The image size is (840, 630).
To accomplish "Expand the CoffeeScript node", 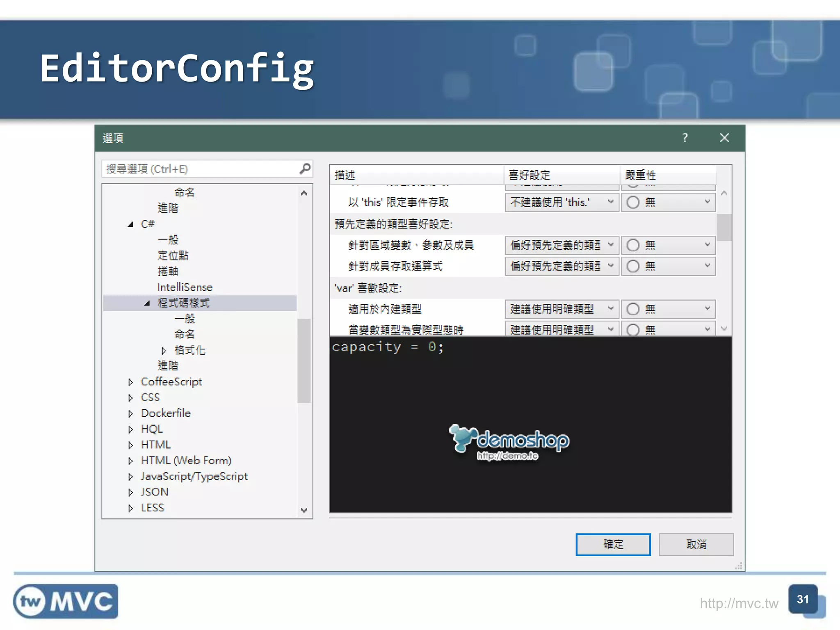I will tap(130, 382).
